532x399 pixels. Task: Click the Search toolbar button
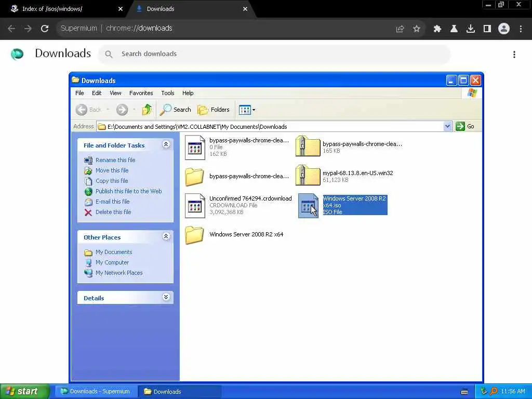(176, 110)
